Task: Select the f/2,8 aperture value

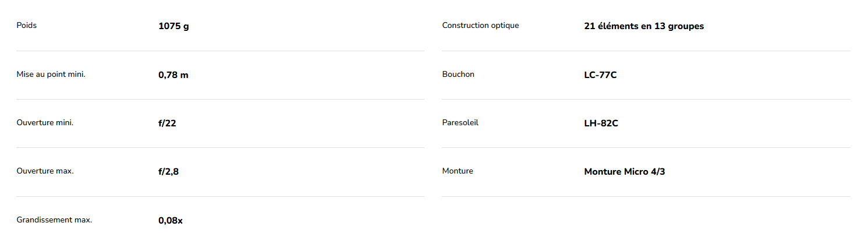Action: click(x=168, y=172)
